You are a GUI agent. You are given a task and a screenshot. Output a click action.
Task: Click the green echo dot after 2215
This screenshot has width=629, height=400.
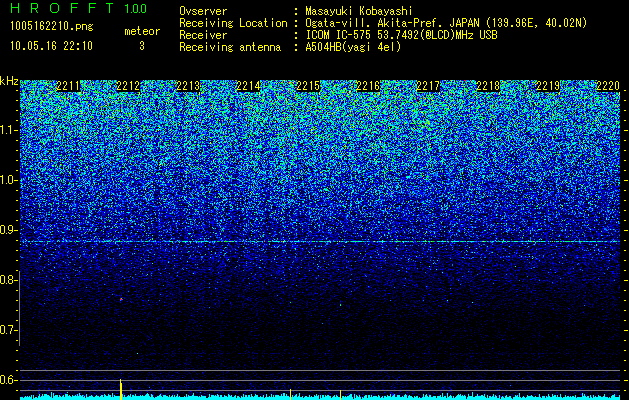pos(341,305)
